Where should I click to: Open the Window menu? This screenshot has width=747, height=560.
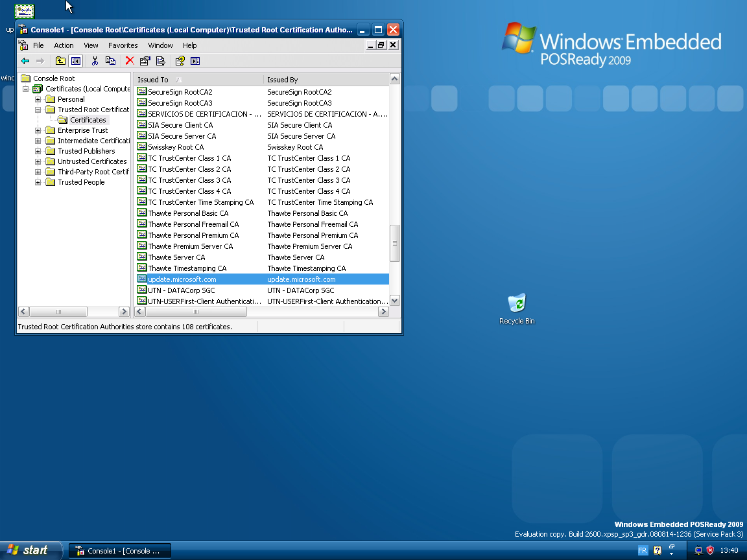tap(160, 45)
